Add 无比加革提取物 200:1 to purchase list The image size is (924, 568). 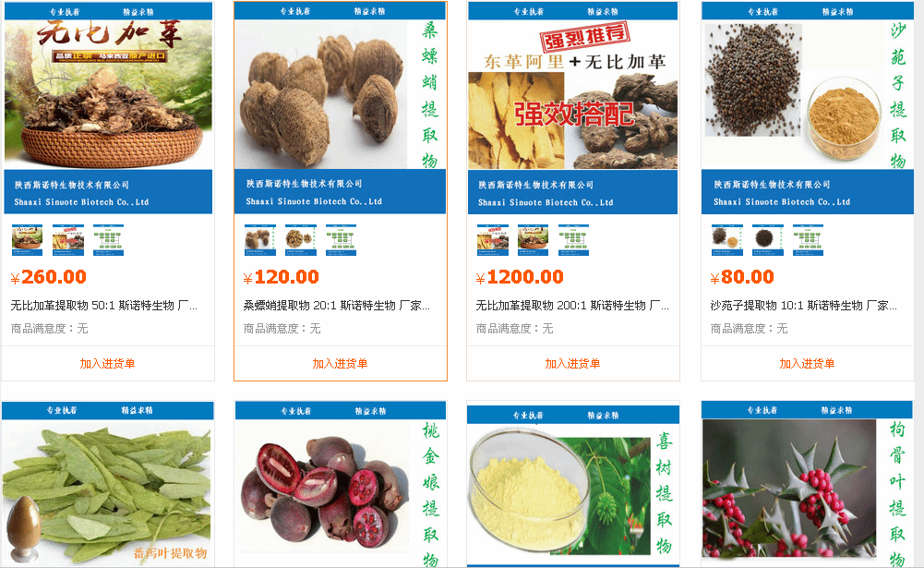(572, 363)
